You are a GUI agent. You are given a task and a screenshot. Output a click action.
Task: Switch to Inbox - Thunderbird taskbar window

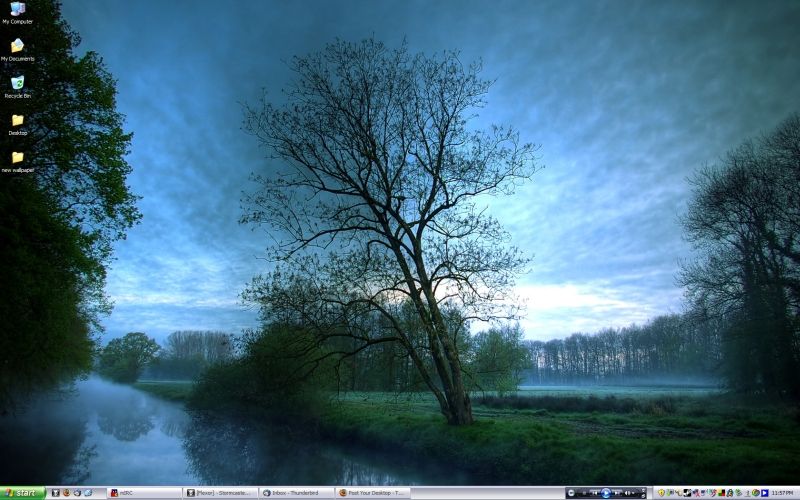(x=296, y=493)
